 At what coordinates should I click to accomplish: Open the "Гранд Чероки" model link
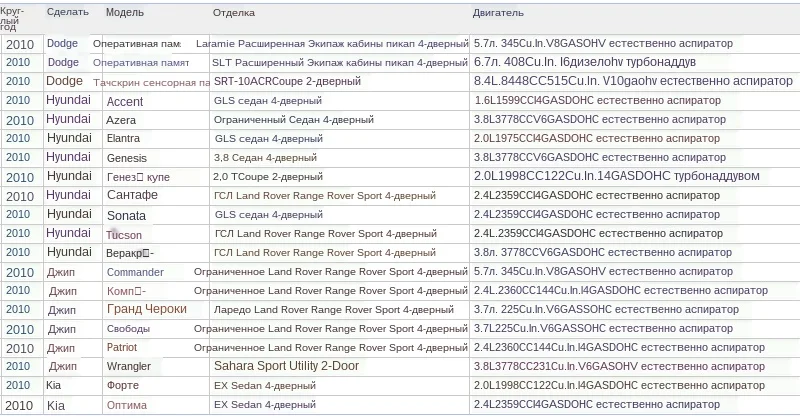(x=147, y=309)
